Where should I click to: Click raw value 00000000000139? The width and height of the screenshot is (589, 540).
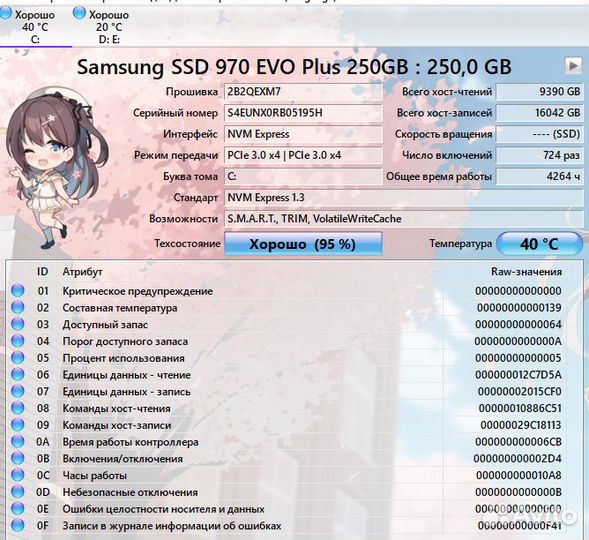click(x=520, y=308)
